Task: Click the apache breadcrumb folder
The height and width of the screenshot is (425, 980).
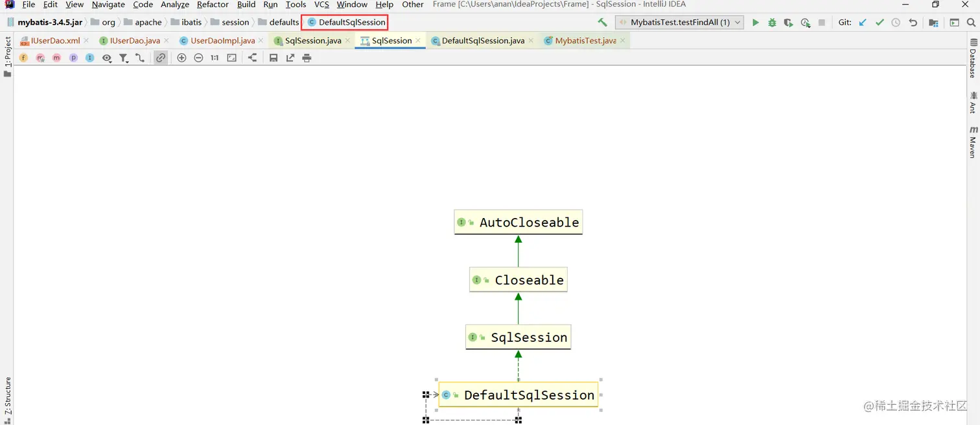Action: coord(143,22)
